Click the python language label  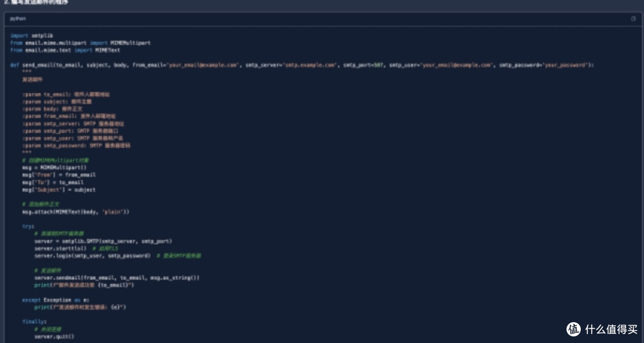[18, 19]
